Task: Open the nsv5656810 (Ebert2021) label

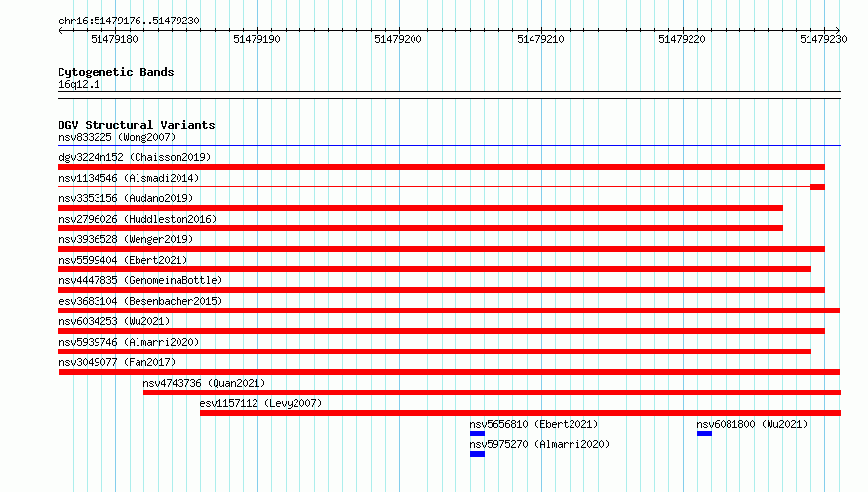Action: 533,424
